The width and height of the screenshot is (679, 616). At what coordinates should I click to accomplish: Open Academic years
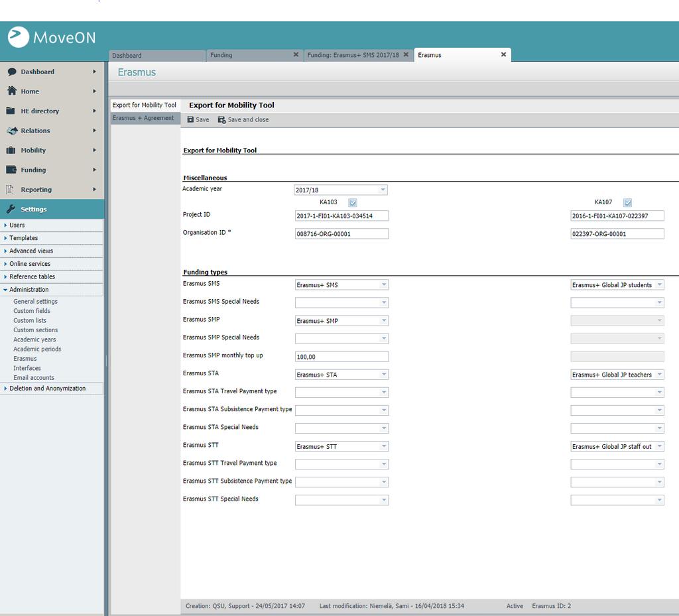click(x=34, y=339)
